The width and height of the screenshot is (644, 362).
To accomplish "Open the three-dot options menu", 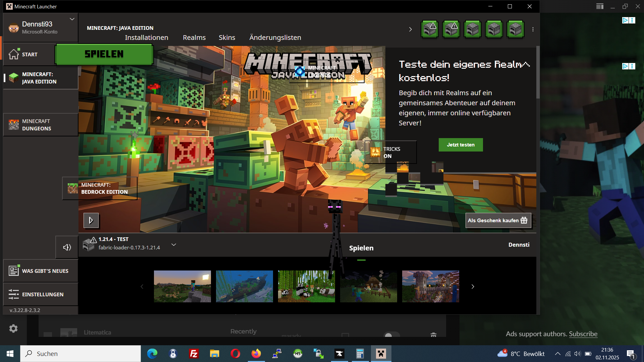I will pyautogui.click(x=533, y=29).
